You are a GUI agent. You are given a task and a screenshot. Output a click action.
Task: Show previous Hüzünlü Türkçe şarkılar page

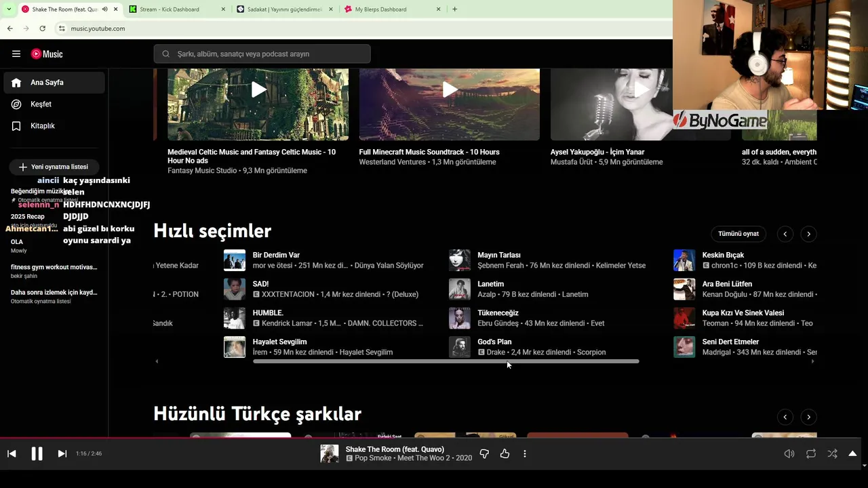coord(785,417)
